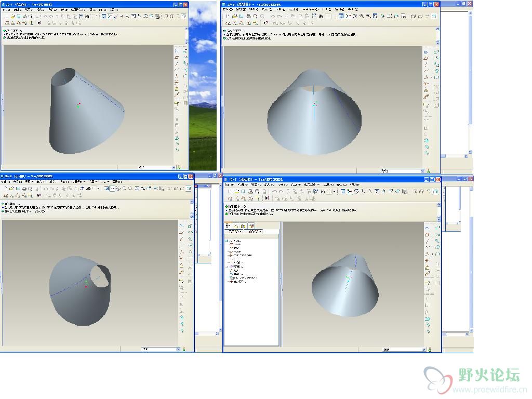Zoom out using bottom-right window toolbar

pos(370,191)
